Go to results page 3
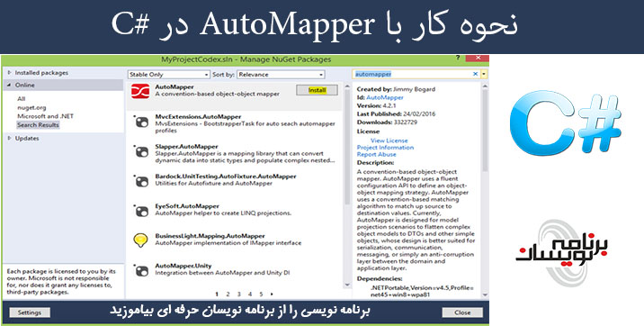The height and width of the screenshot is (326, 644). tap(238, 294)
